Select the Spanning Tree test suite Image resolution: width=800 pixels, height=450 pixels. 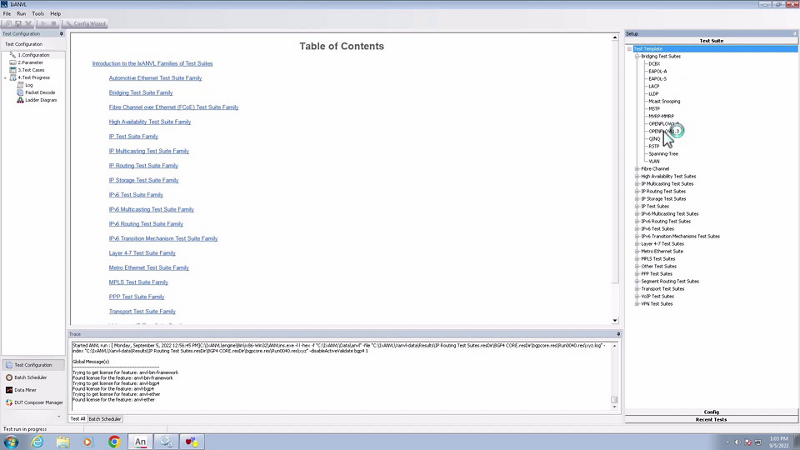[x=663, y=154]
